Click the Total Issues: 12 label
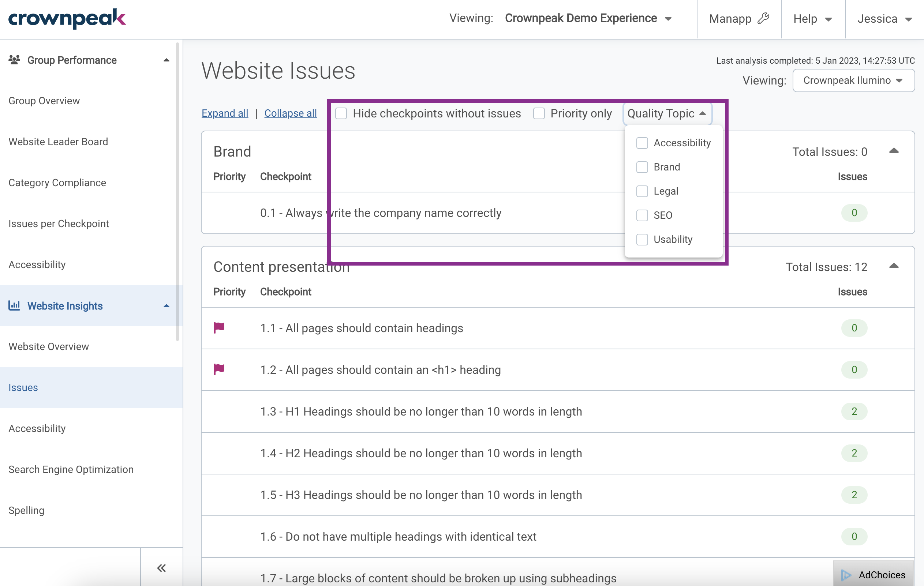Screen dimensions: 924x586 (x=826, y=267)
